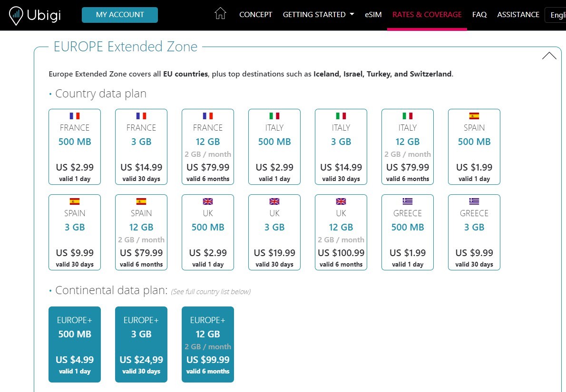Open the eSIM menu item
Image resolution: width=566 pixels, height=392 pixels.
tap(373, 15)
